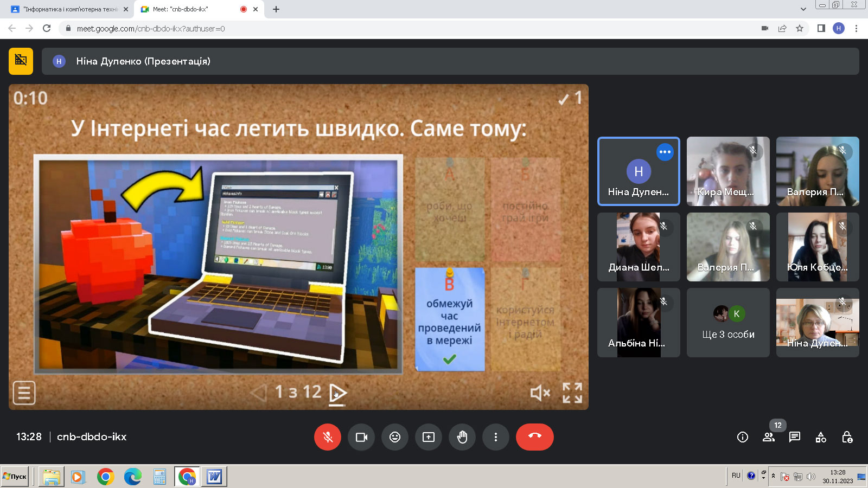Show the participants list
This screenshot has height=488, width=868.
point(769,437)
